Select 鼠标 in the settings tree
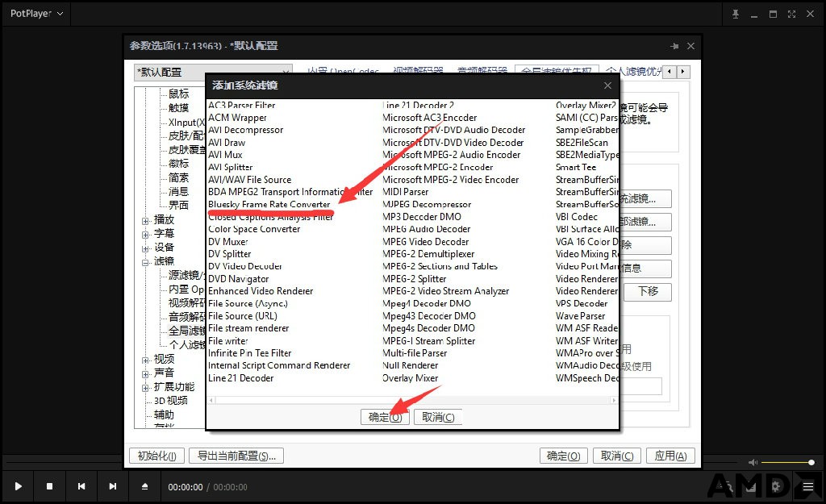The image size is (826, 504). click(x=178, y=94)
